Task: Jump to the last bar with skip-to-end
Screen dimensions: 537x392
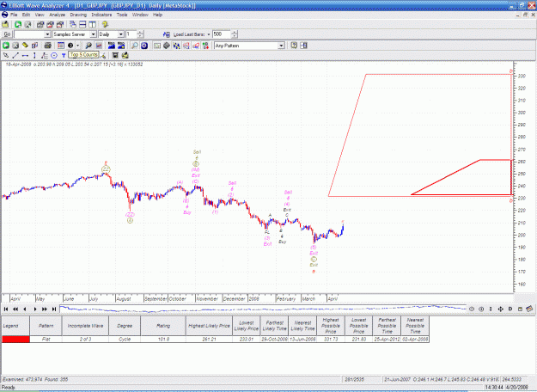Action: point(54,309)
